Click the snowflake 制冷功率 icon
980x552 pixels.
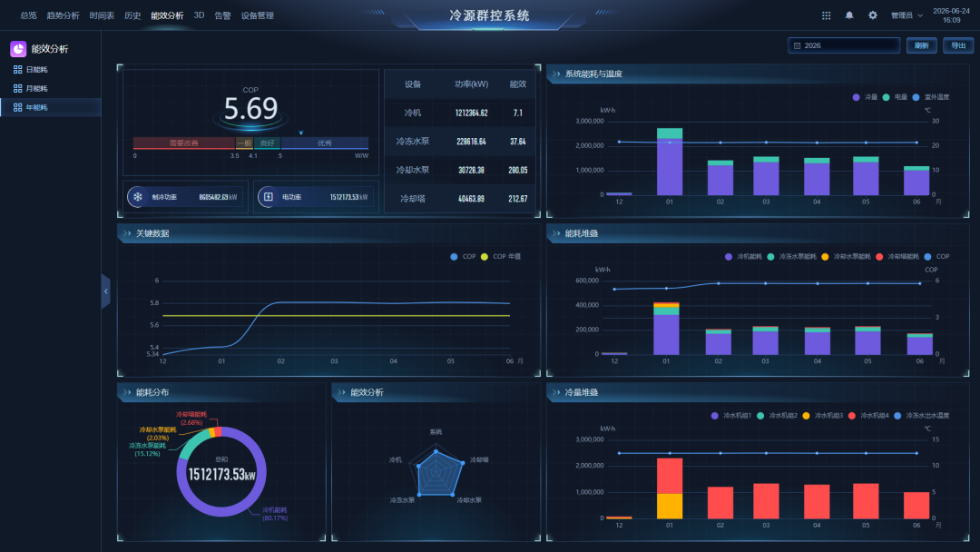pos(138,197)
